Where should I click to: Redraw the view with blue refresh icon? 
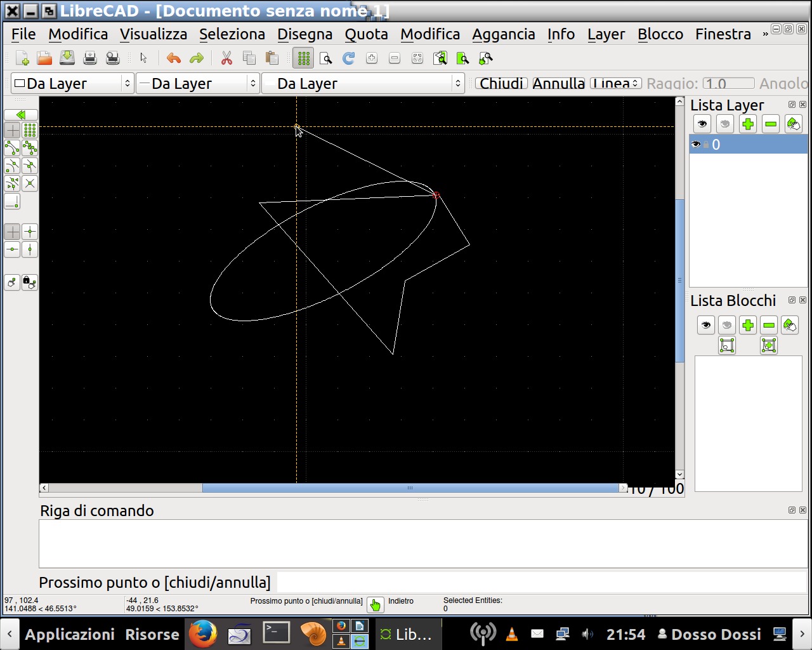(x=349, y=58)
